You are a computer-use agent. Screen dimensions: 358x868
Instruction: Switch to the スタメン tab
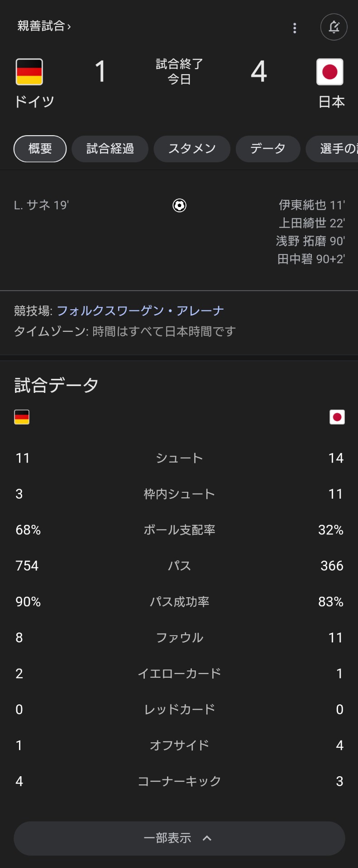point(192,149)
